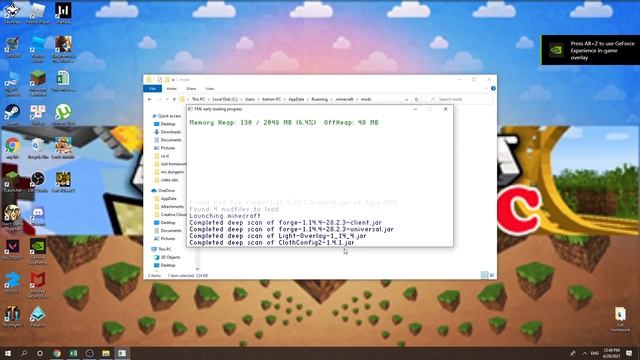
Task: Click 'Users' in the address path
Action: tap(250, 99)
